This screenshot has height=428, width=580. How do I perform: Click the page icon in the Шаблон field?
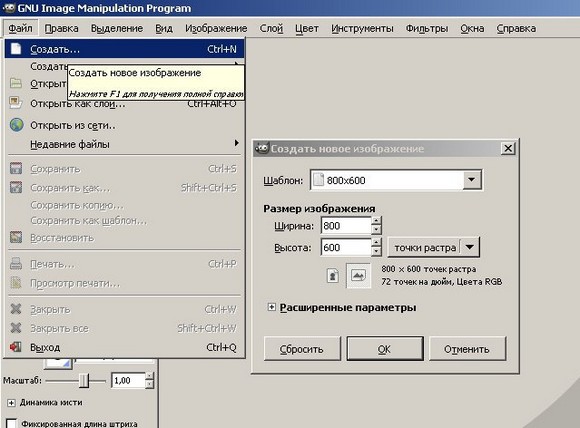click(318, 180)
